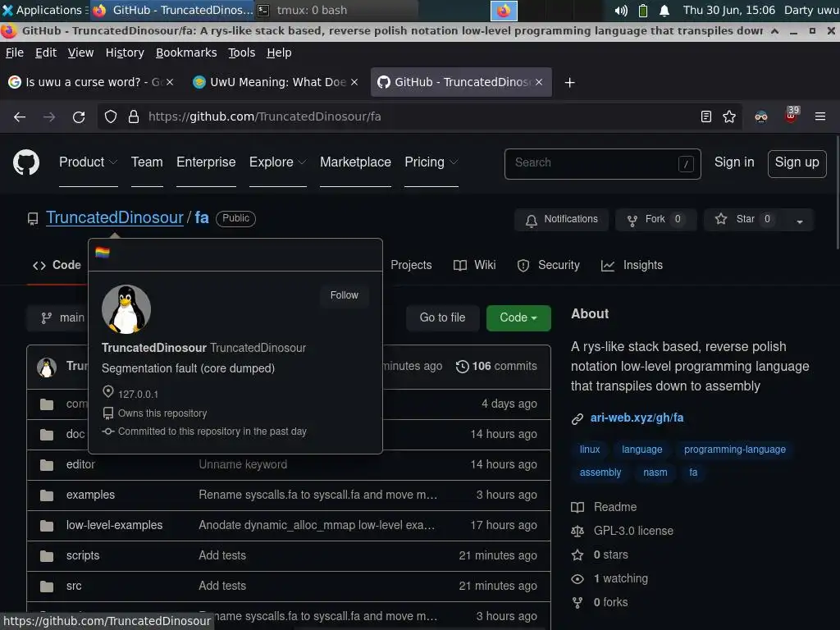Click the TruncatedDinosaur owner link in repo title
The width and height of the screenshot is (840, 630).
[115, 217]
